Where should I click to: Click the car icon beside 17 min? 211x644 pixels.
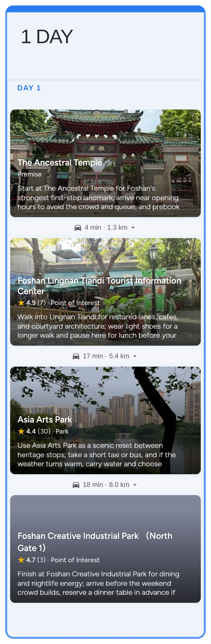tap(76, 356)
